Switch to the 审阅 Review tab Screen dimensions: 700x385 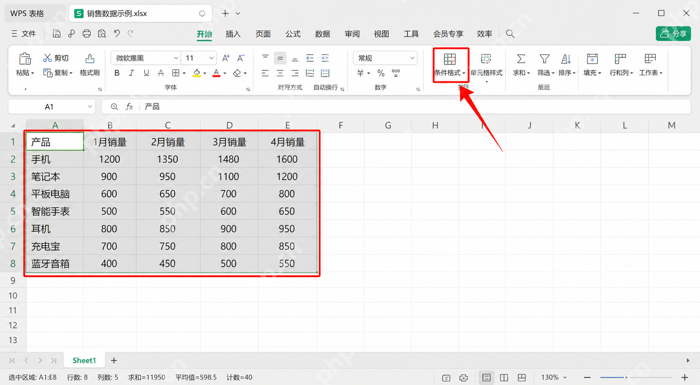[x=352, y=34]
